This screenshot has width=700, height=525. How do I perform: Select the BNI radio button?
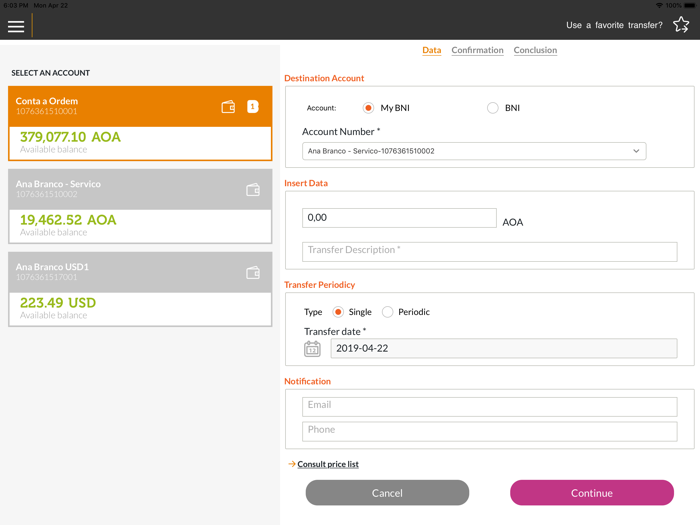(492, 108)
